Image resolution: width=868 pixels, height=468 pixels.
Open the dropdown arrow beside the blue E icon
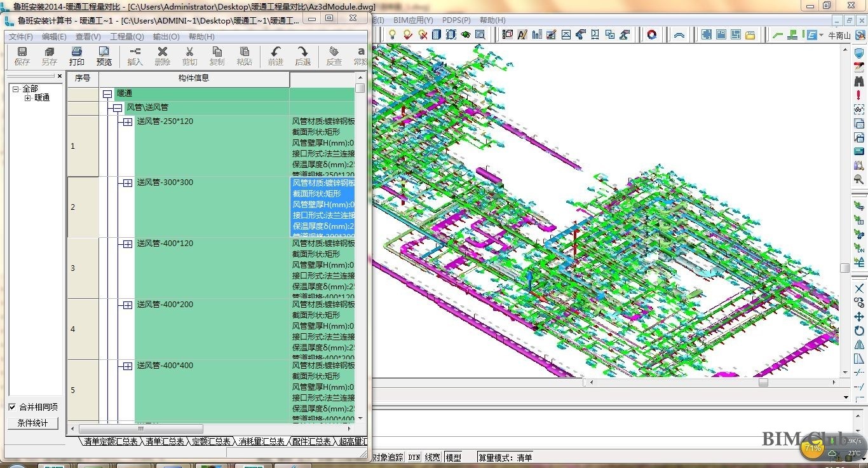click(x=822, y=35)
